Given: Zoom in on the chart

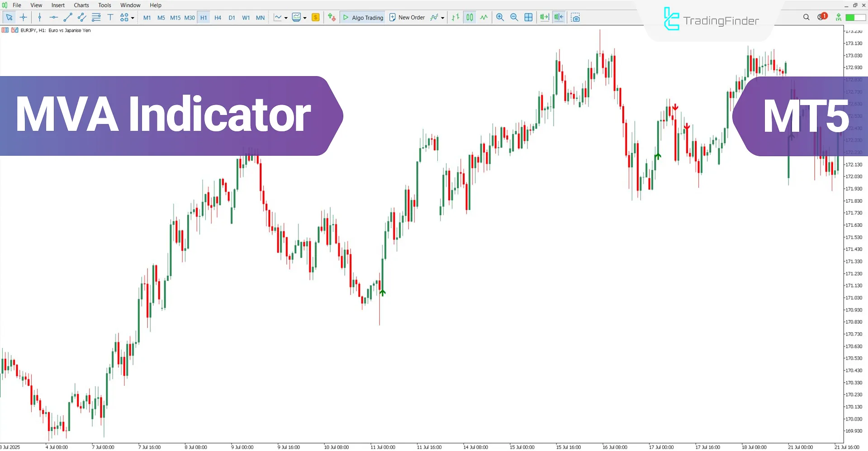Looking at the screenshot, I should (x=500, y=18).
